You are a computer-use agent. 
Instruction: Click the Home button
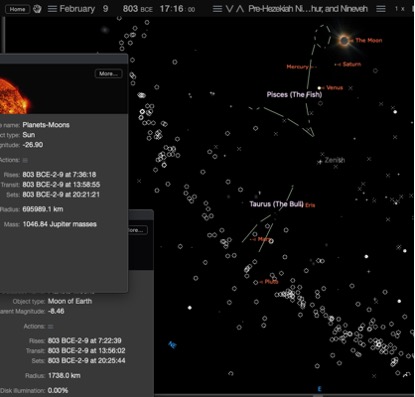(17, 9)
